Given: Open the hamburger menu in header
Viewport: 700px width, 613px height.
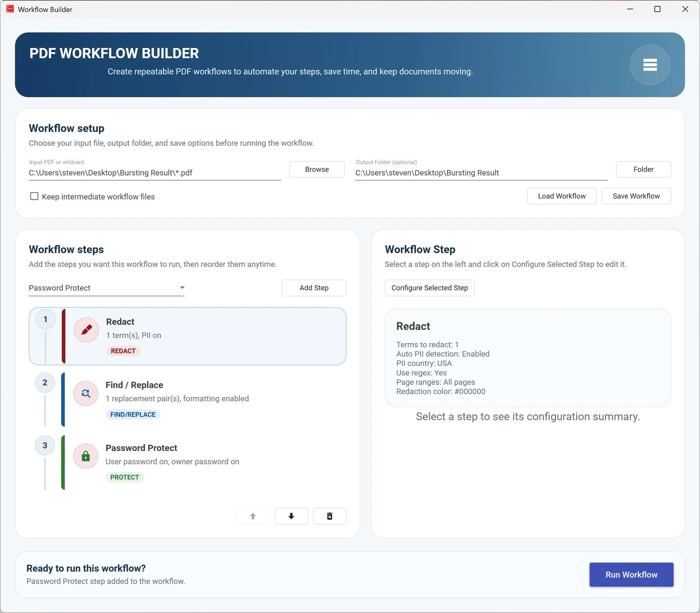Looking at the screenshot, I should click(649, 65).
